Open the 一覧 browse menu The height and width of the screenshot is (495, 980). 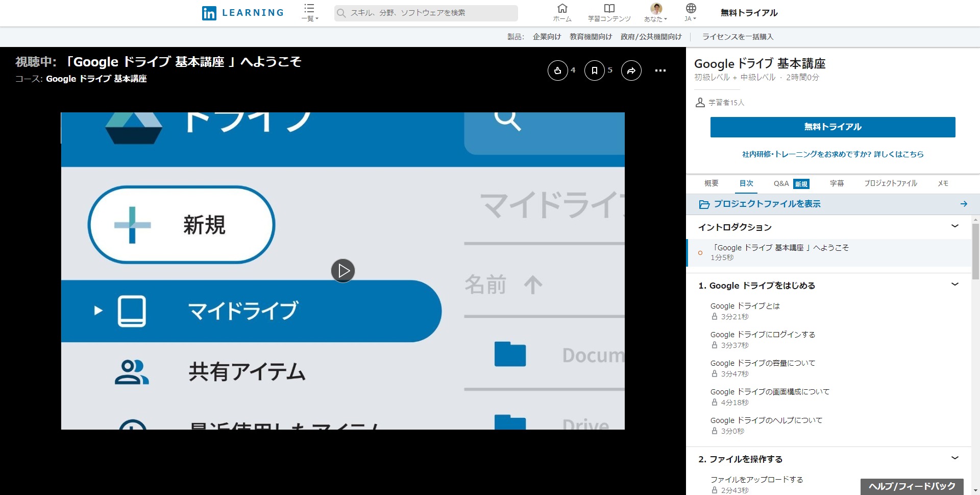309,13
